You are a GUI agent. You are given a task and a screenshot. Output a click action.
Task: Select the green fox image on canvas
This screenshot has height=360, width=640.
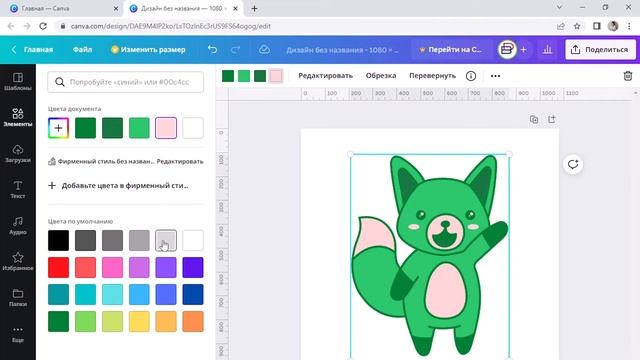tap(430, 256)
